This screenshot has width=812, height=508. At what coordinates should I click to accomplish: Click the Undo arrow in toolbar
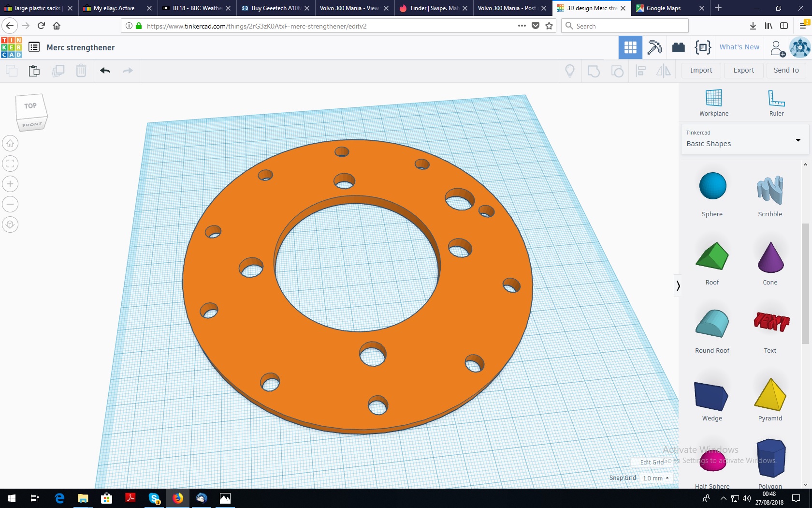click(x=105, y=71)
